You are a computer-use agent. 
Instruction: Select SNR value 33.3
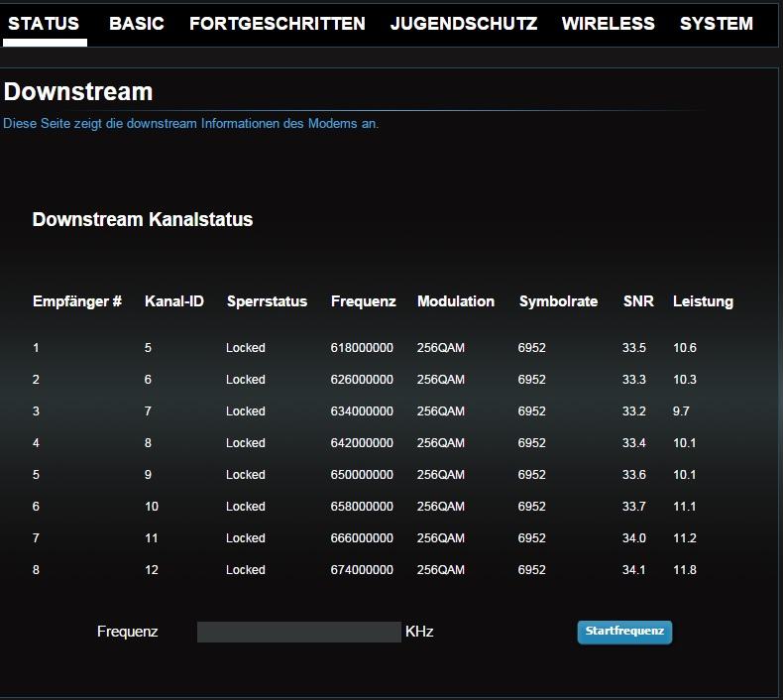[x=633, y=379]
